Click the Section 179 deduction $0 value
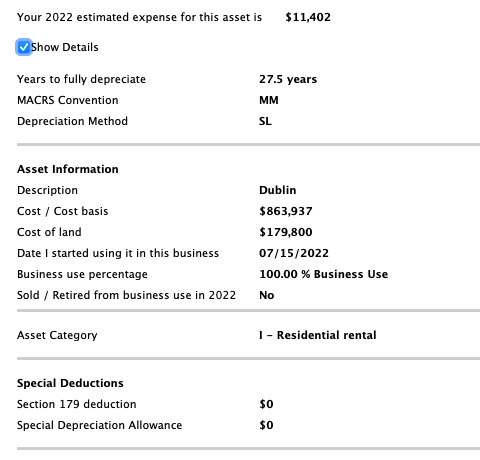 (x=266, y=404)
